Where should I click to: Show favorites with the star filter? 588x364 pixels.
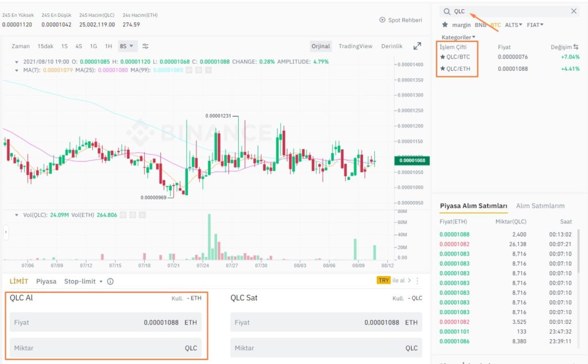click(445, 25)
